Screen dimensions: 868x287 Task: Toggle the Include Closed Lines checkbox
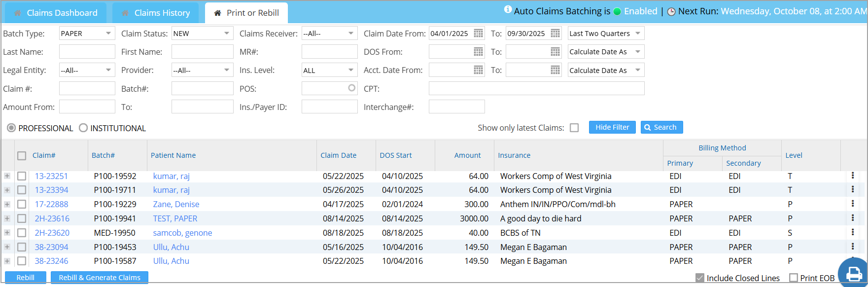(699, 278)
